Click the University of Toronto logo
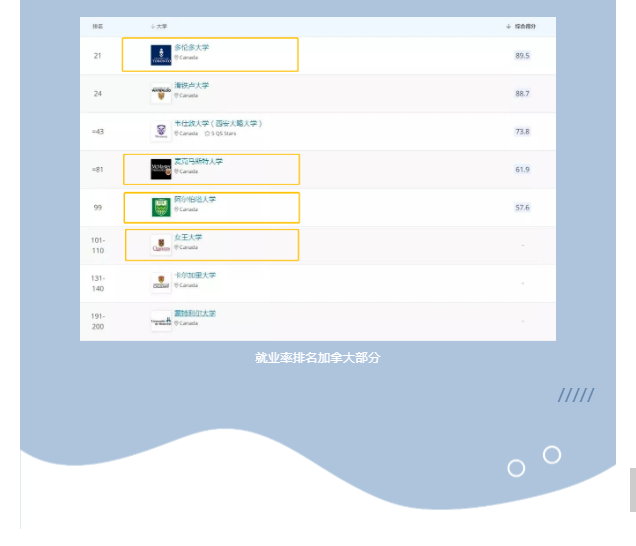636x546 pixels. pos(161,55)
